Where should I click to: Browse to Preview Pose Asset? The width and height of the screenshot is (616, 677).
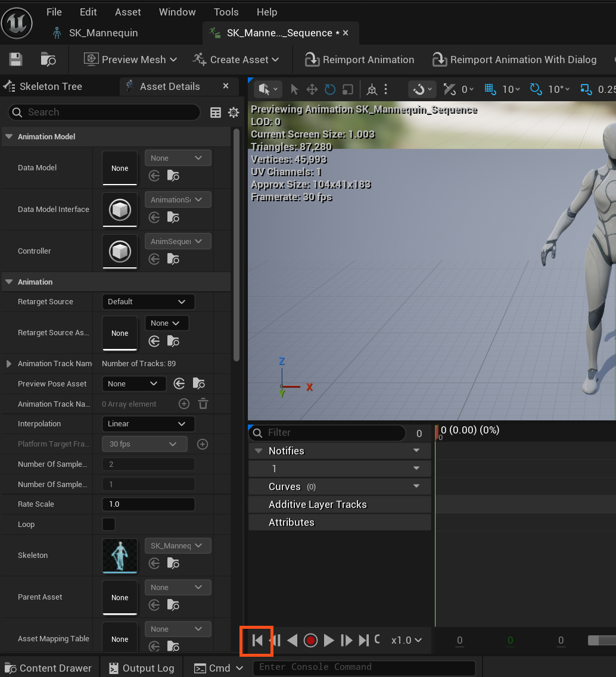pyautogui.click(x=199, y=383)
